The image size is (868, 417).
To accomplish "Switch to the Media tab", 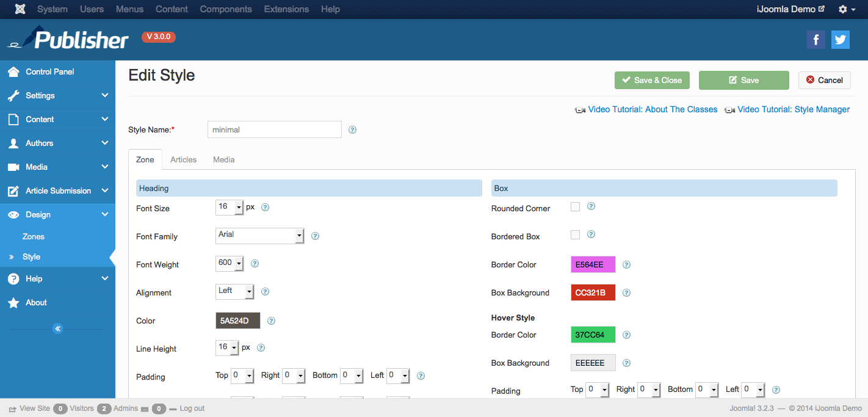I will pyautogui.click(x=224, y=159).
